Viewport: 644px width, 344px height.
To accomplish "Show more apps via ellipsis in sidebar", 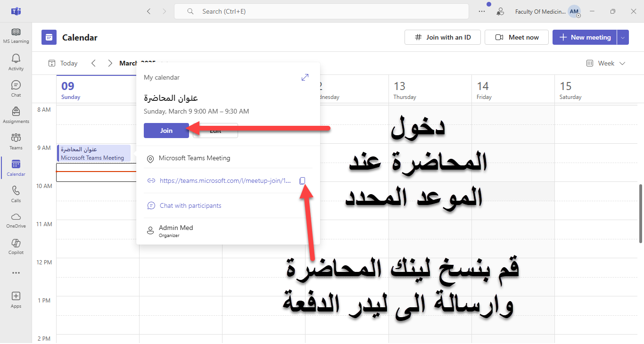I will tap(16, 273).
